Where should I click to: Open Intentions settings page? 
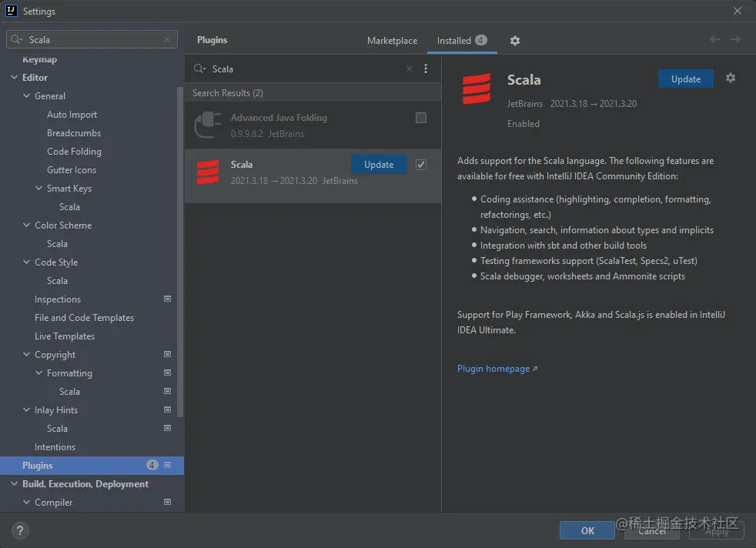coord(55,447)
